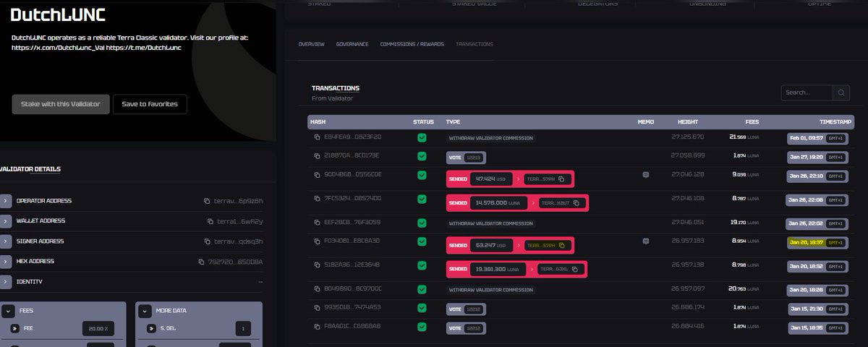Open Vote 12213 proposal badge
The width and height of the screenshot is (868, 347).
tap(466, 156)
